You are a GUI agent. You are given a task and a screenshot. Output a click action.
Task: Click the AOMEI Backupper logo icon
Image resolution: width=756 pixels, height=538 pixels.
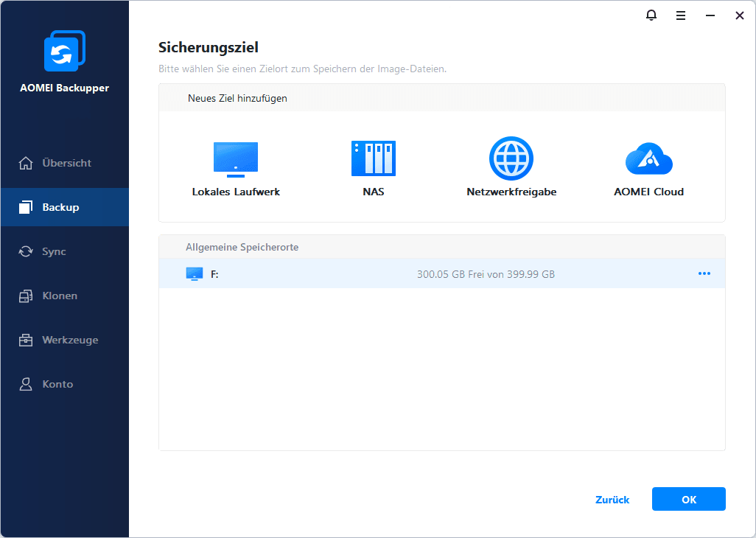pyautogui.click(x=65, y=51)
